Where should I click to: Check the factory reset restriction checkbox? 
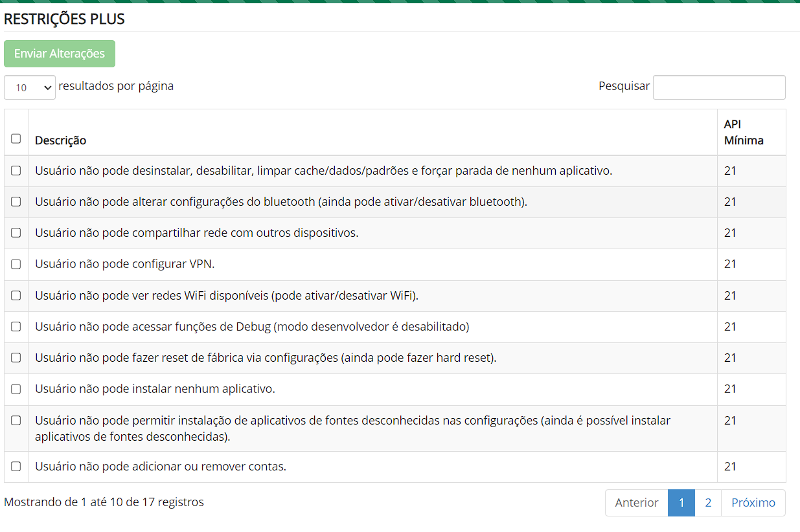pos(16,358)
